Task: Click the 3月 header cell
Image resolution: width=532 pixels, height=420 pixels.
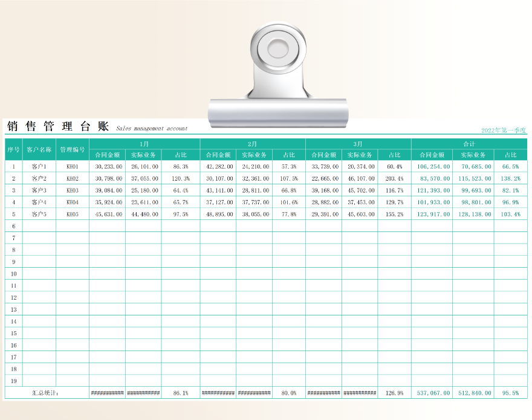Action: tap(358, 144)
